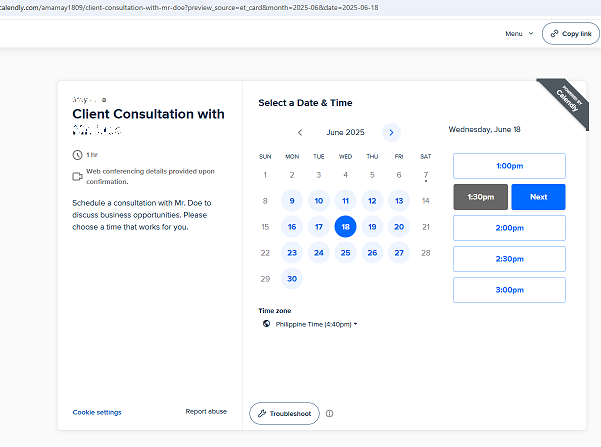Pick June 25 on the calendar
Image resolution: width=601 pixels, height=447 pixels.
tap(345, 253)
